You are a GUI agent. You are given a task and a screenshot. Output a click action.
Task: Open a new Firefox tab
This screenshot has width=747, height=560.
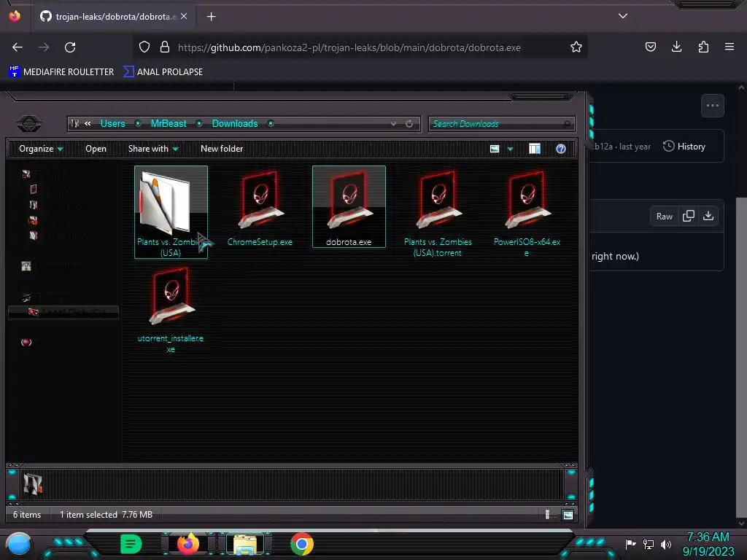[x=211, y=17]
